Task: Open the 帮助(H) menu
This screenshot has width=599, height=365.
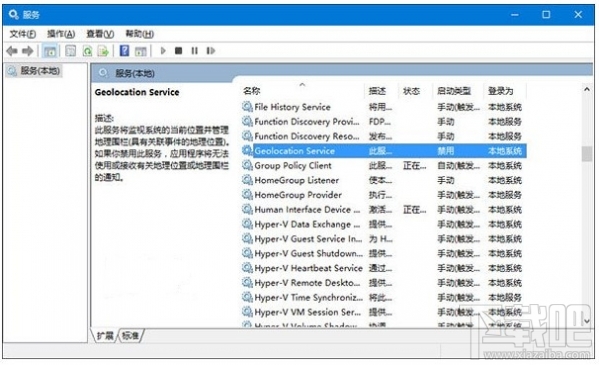Action: pos(140,34)
